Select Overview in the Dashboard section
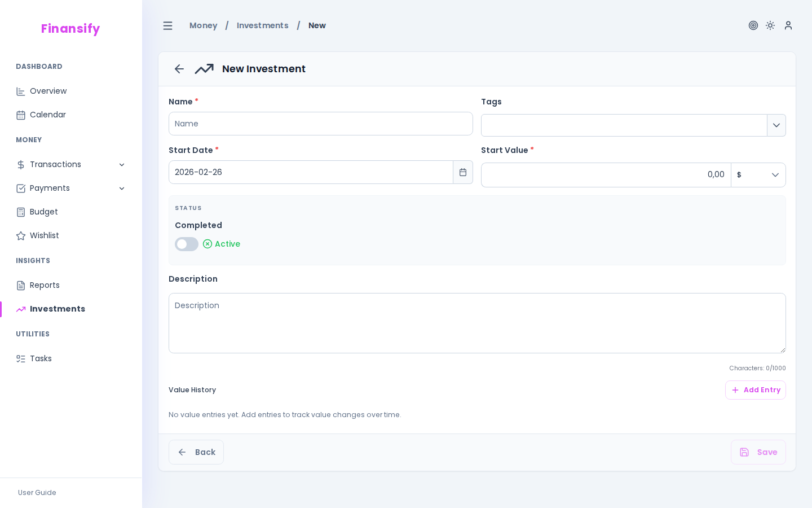This screenshot has width=812, height=508. tap(48, 91)
